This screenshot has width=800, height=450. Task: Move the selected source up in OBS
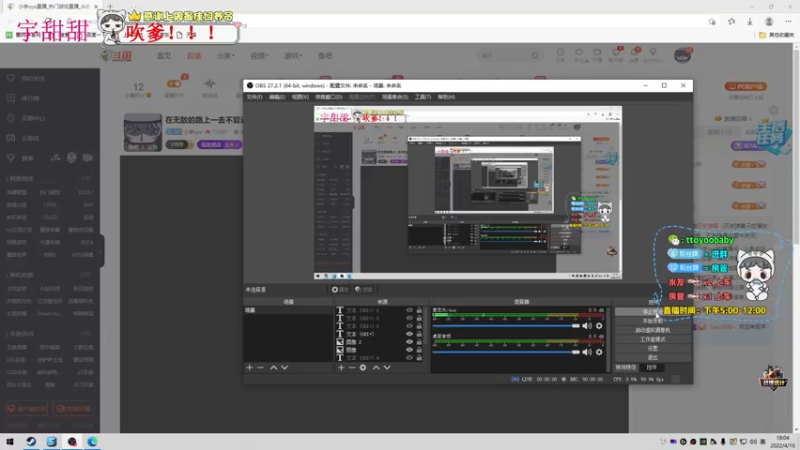pos(376,367)
